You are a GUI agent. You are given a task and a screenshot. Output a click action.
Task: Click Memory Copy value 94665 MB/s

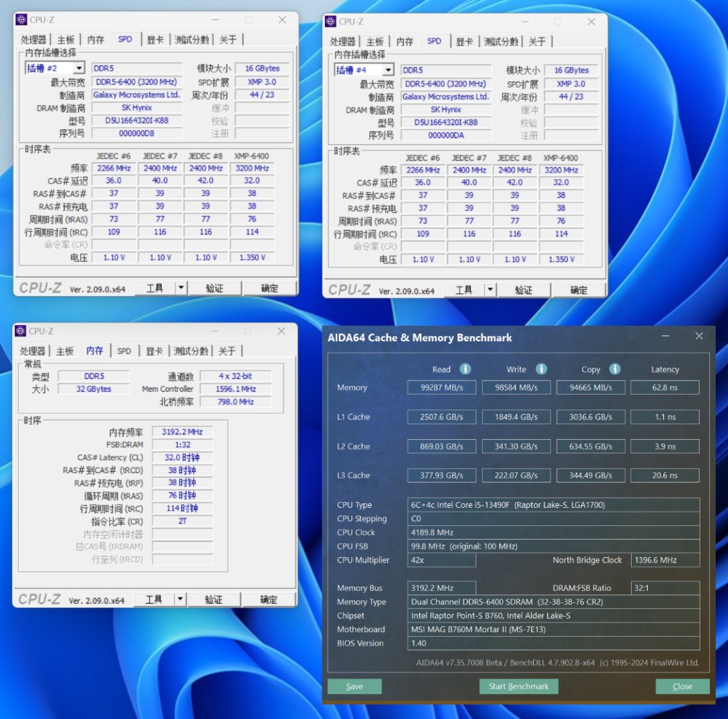590,387
